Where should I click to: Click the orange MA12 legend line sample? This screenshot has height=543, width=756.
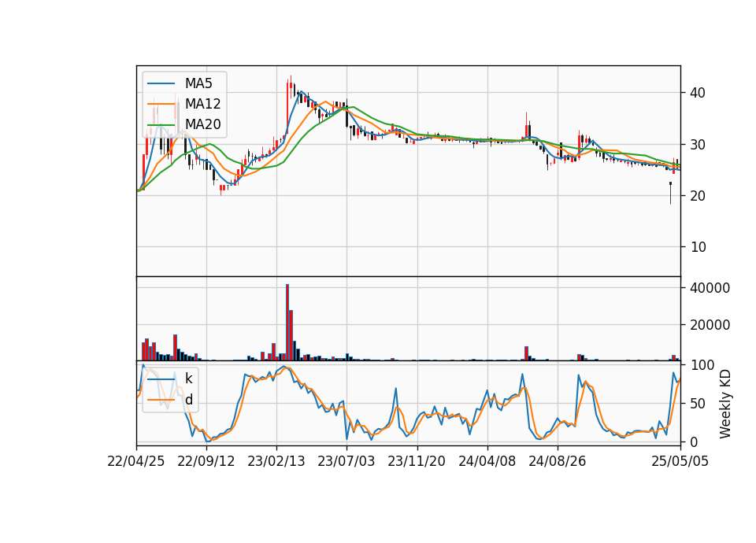click(161, 104)
